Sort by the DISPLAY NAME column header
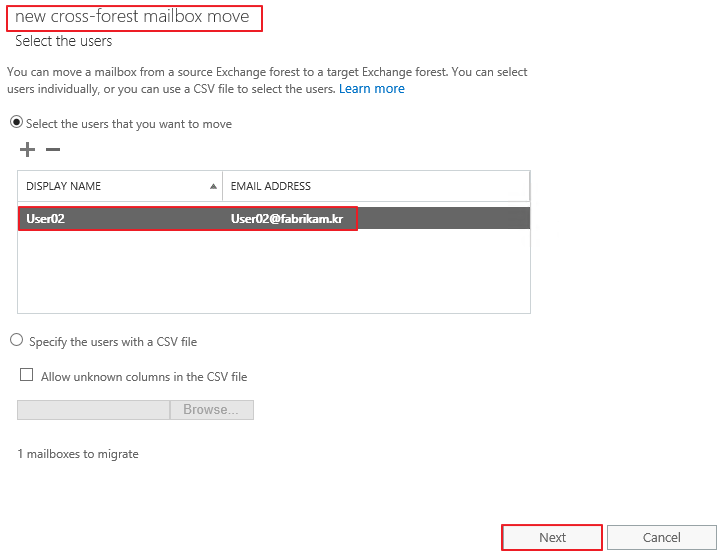Screen dimensions: 725x556 120,186
